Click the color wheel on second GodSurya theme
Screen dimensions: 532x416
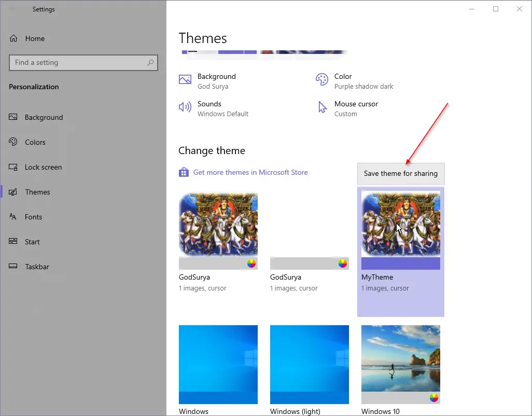(x=343, y=264)
